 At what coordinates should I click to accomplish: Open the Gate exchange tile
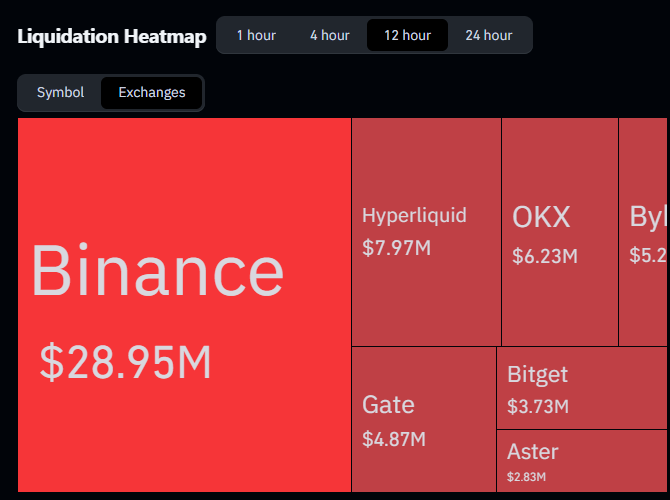pyautogui.click(x=423, y=419)
